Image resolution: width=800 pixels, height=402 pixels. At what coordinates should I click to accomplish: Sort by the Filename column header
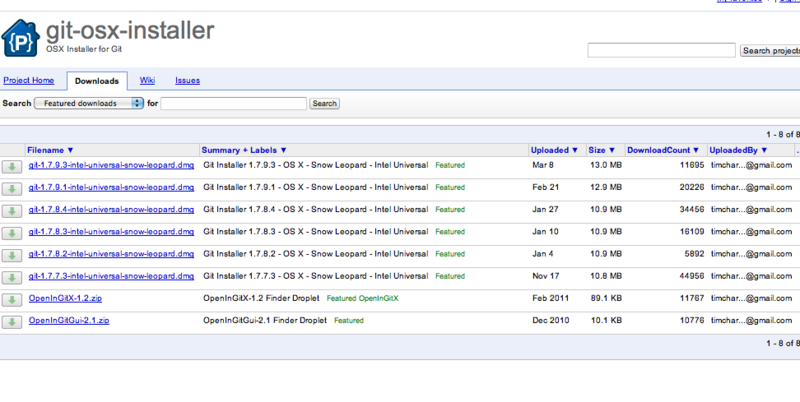[x=51, y=150]
